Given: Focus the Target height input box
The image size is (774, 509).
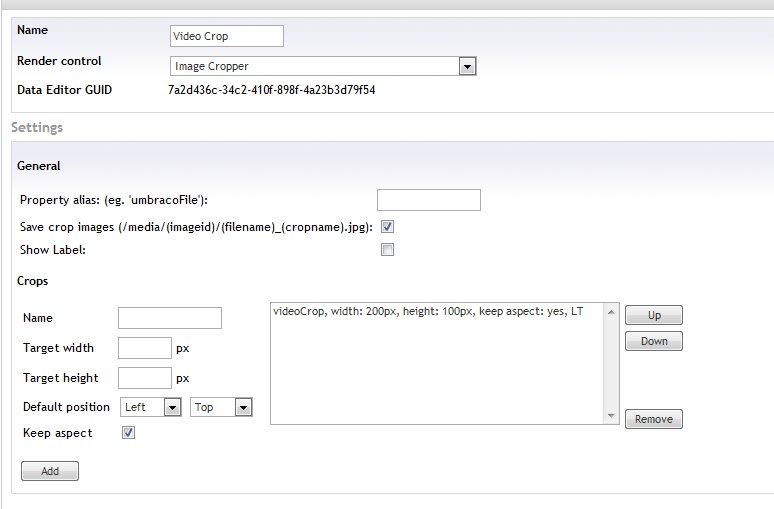Looking at the screenshot, I should (145, 378).
